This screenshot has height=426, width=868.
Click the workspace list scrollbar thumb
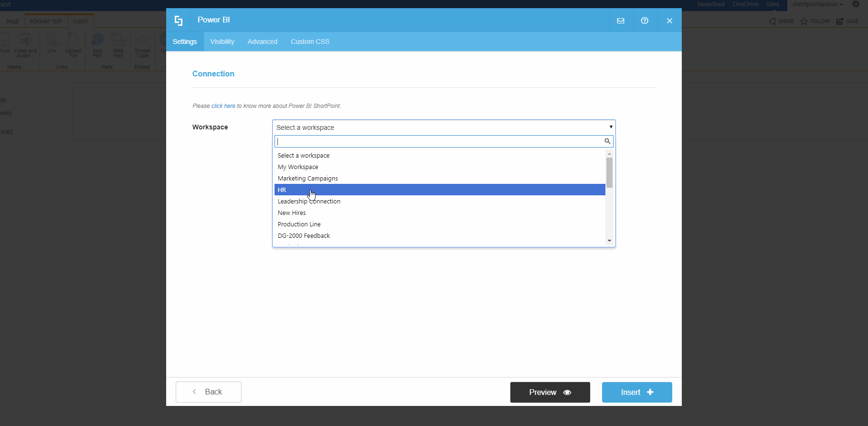[609, 172]
